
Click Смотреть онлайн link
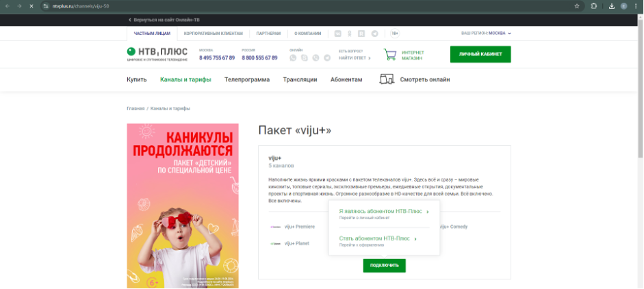[425, 79]
